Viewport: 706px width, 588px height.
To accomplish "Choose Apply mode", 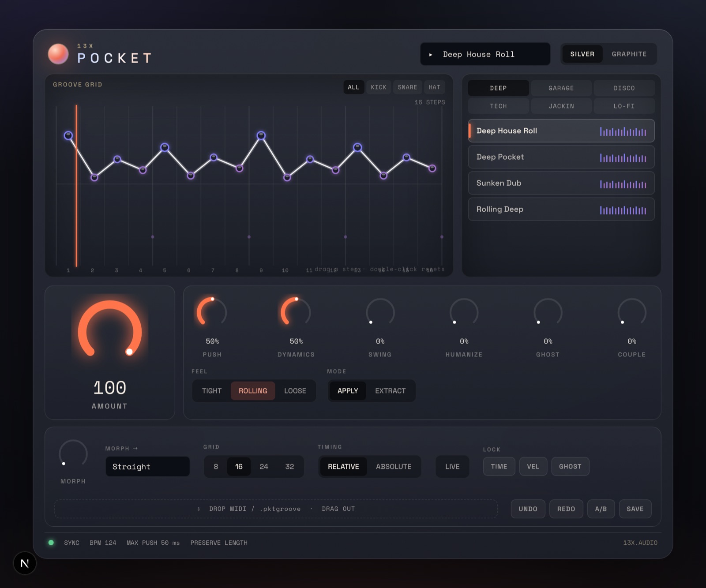I will 348,391.
